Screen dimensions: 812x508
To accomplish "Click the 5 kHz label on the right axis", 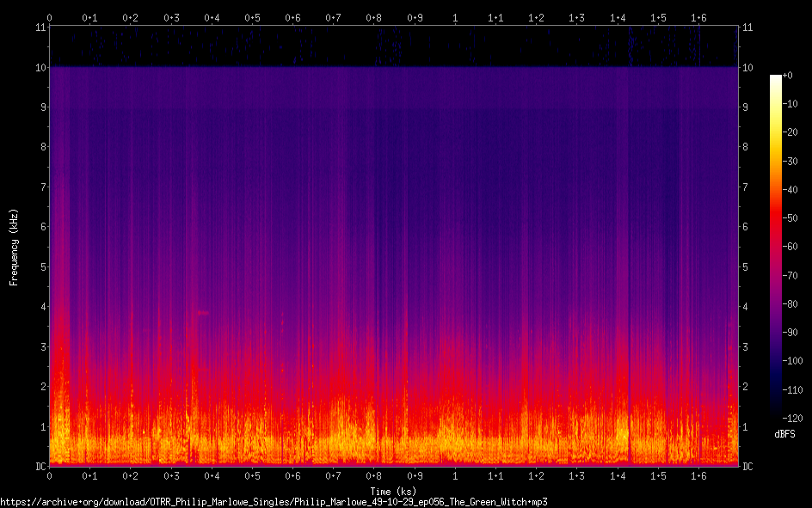I will (x=746, y=266).
